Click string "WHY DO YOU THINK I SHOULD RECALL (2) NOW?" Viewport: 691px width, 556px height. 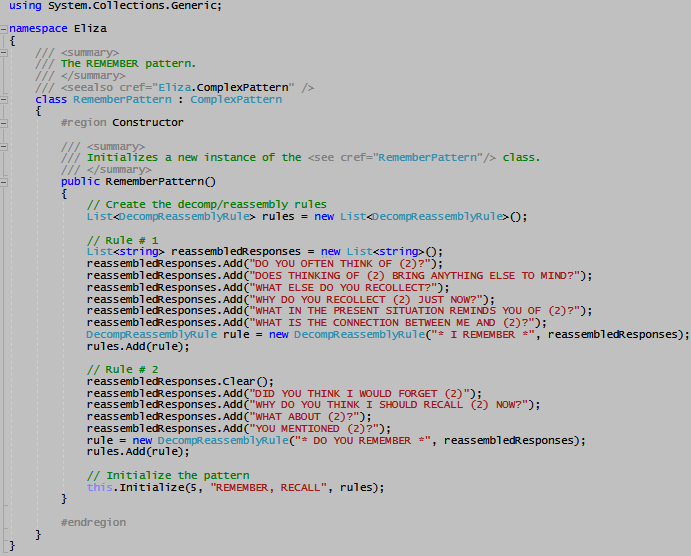(389, 404)
